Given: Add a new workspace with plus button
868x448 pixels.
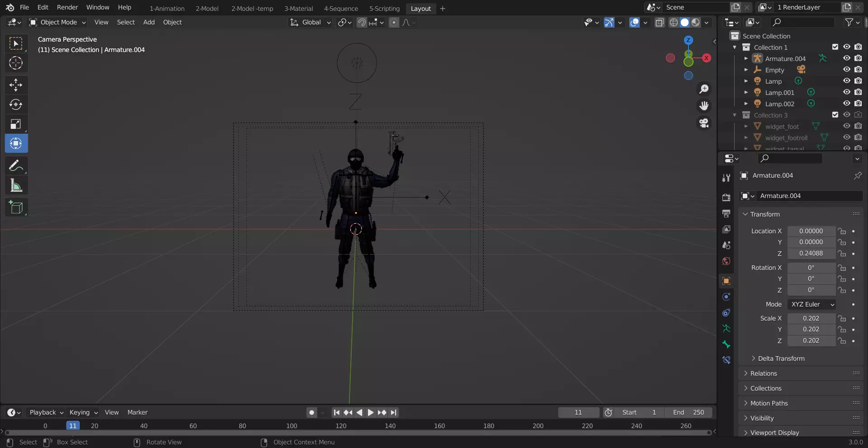Looking at the screenshot, I should point(443,8).
